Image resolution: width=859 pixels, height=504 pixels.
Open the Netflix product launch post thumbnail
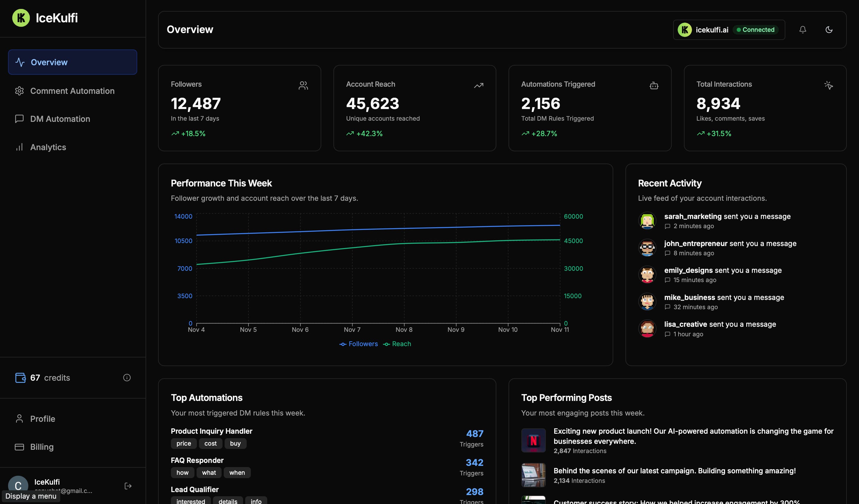click(x=533, y=440)
